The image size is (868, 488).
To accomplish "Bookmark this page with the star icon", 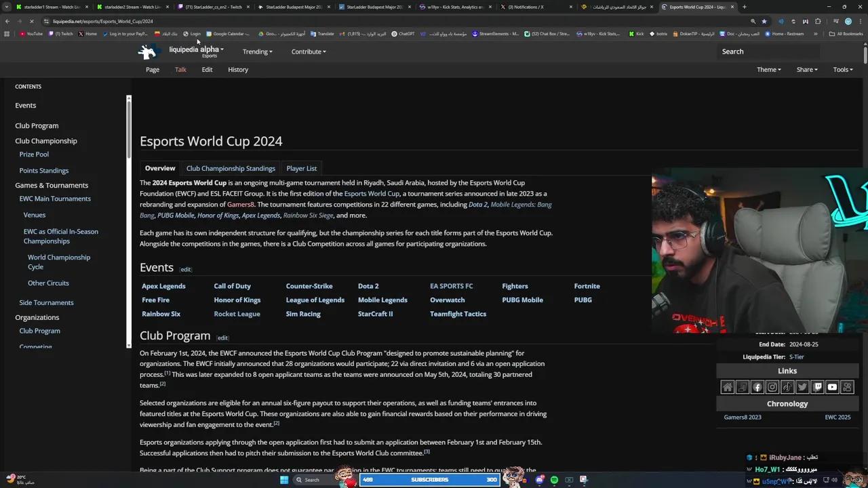I will 764,21.
